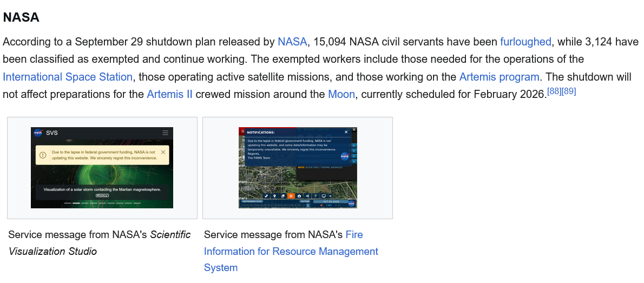644x283 pixels.
Task: Click the NASA section heading
Action: 21,17
